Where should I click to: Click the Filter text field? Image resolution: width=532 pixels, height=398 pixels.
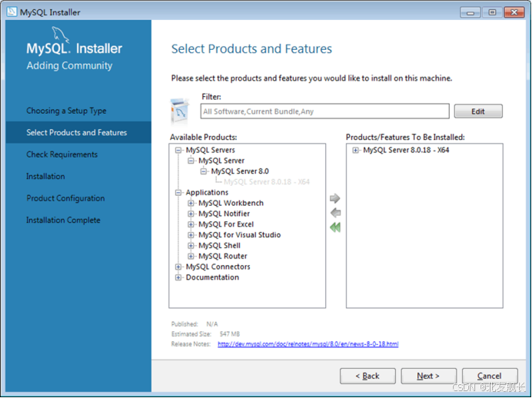coord(324,111)
